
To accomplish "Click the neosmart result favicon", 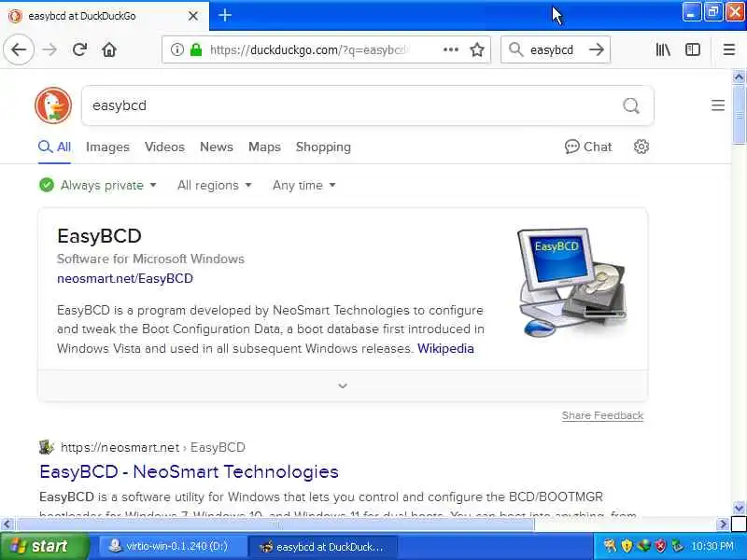I will 46,447.
